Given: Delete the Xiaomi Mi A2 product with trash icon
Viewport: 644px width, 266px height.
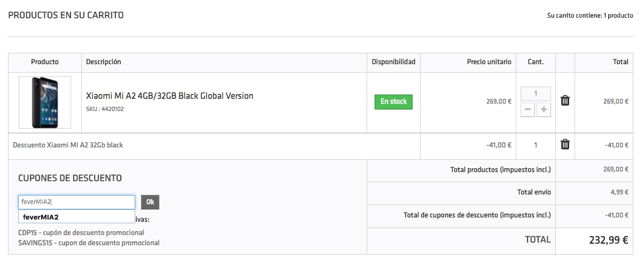Looking at the screenshot, I should pos(565,100).
